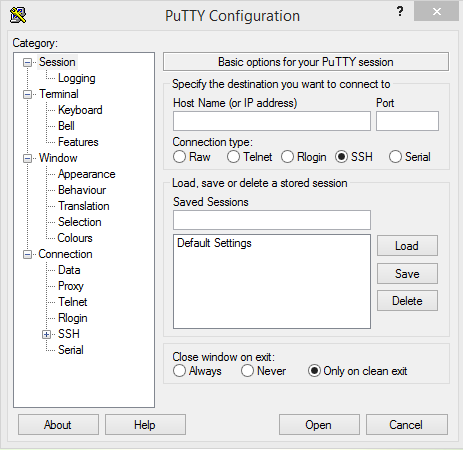This screenshot has width=463, height=450.
Task: Click the PuTTY icon in title bar
Action: pos(18,15)
